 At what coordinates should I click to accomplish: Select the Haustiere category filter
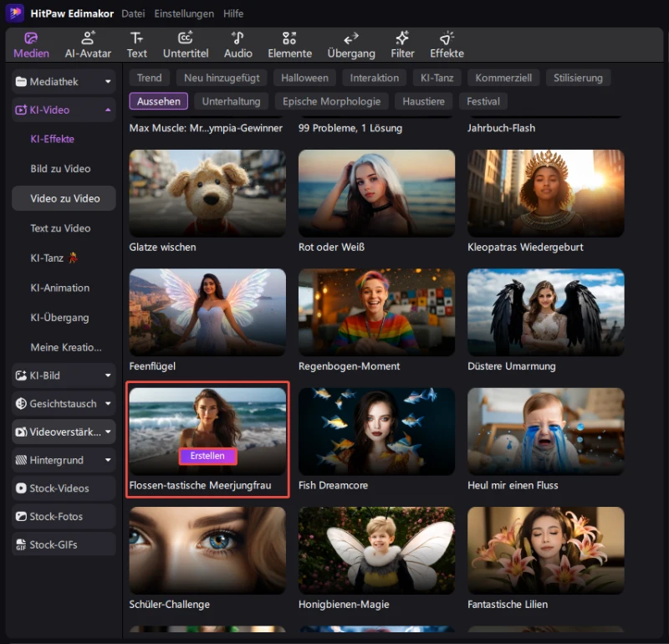click(422, 101)
